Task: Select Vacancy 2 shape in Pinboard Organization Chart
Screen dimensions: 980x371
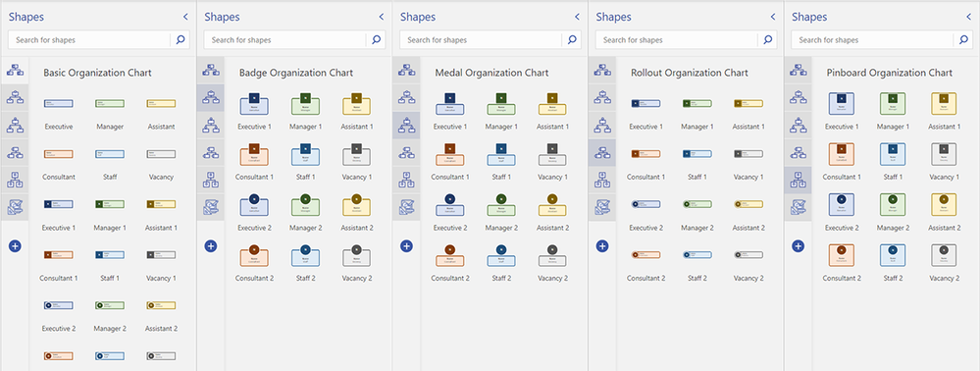Action: tap(945, 255)
